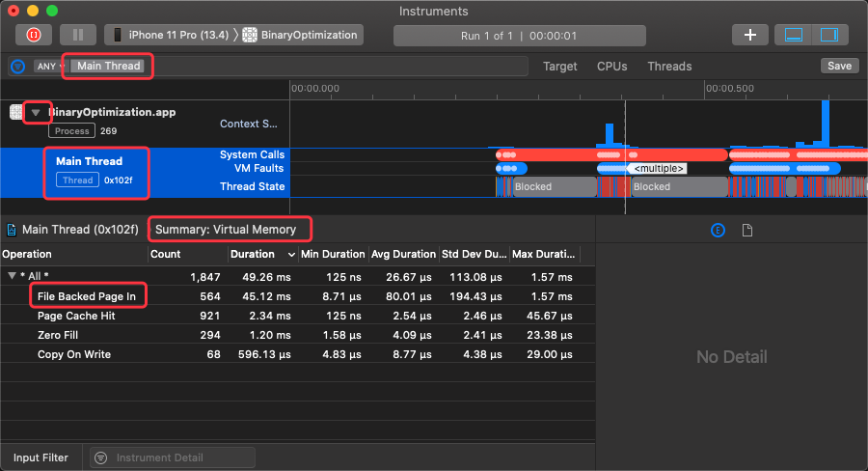Sort by the Avg Duration column header
Screen dimensions: 868x471
tap(403, 255)
